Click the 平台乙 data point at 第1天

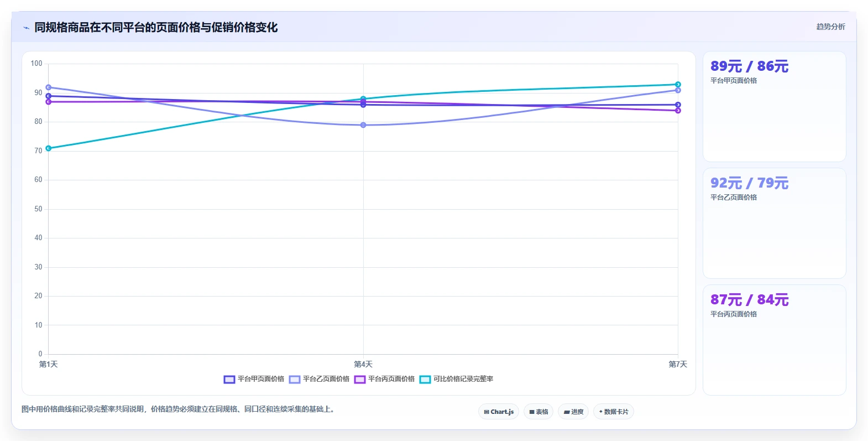click(49, 87)
